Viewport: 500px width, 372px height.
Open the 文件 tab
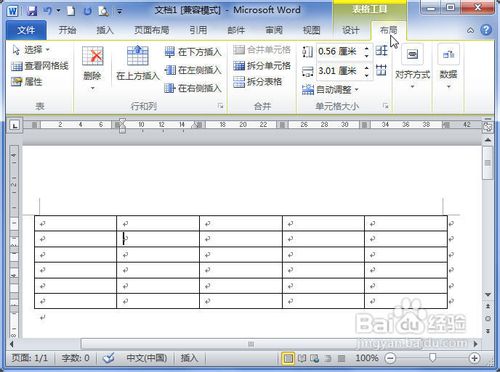(26, 30)
